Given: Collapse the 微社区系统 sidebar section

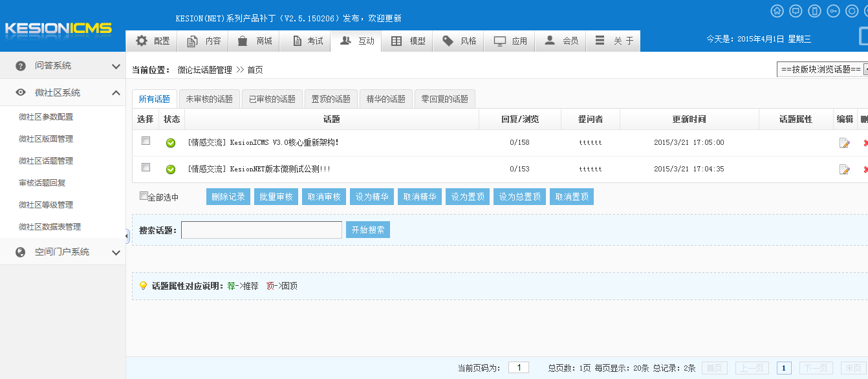Looking at the screenshot, I should coord(63,92).
